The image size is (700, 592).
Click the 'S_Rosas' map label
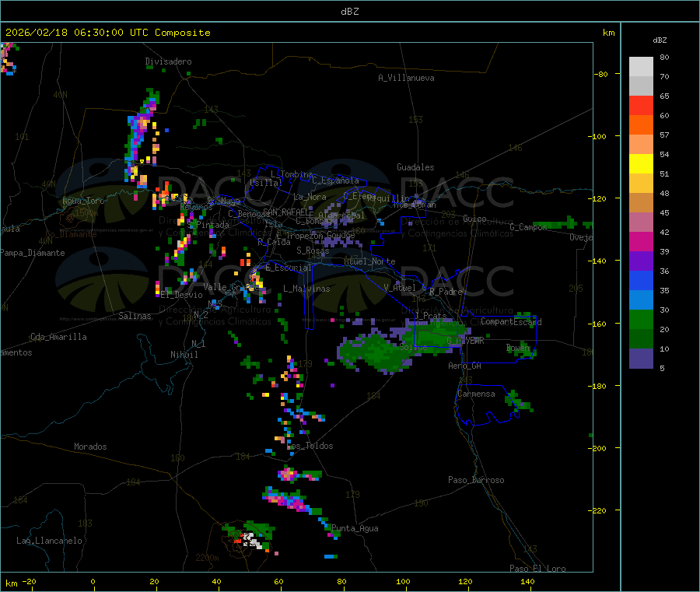[x=313, y=250]
